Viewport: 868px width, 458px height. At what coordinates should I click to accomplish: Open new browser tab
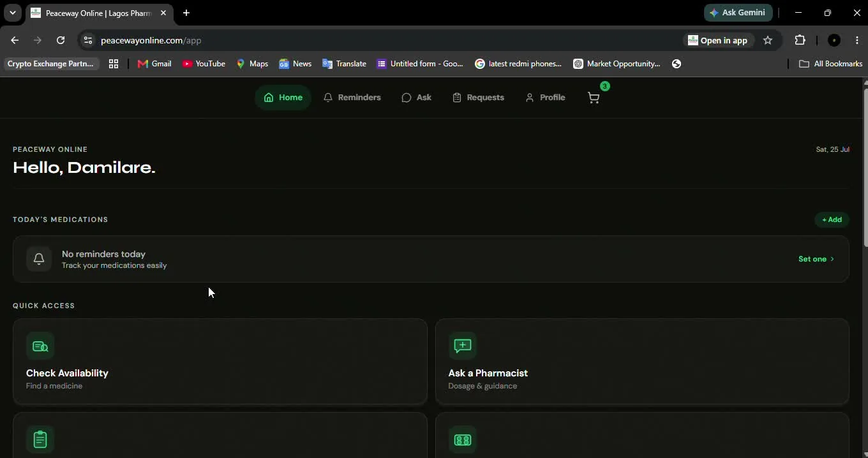tap(186, 13)
